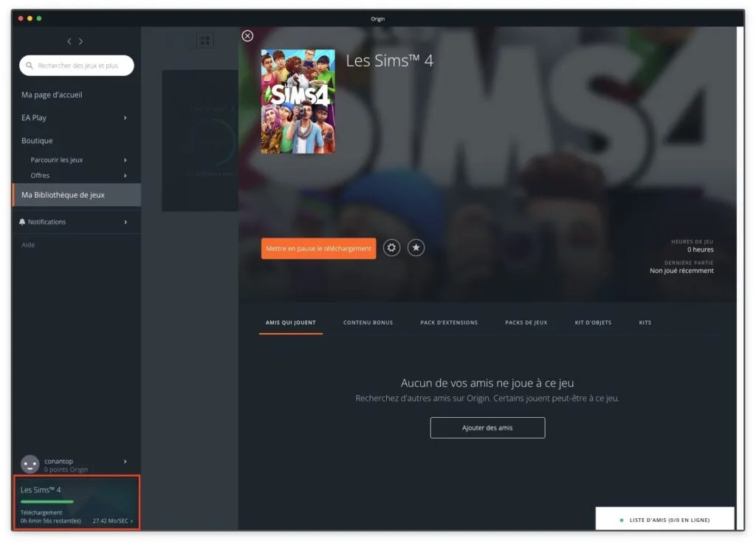Click Parcourir les jeux entry
Image resolution: width=756 pixels, height=544 pixels.
(x=56, y=160)
